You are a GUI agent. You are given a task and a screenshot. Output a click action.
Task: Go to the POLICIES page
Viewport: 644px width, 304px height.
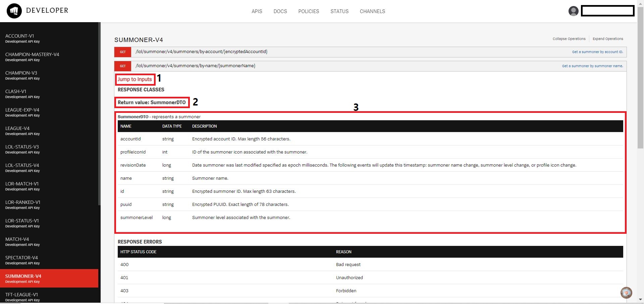click(309, 11)
